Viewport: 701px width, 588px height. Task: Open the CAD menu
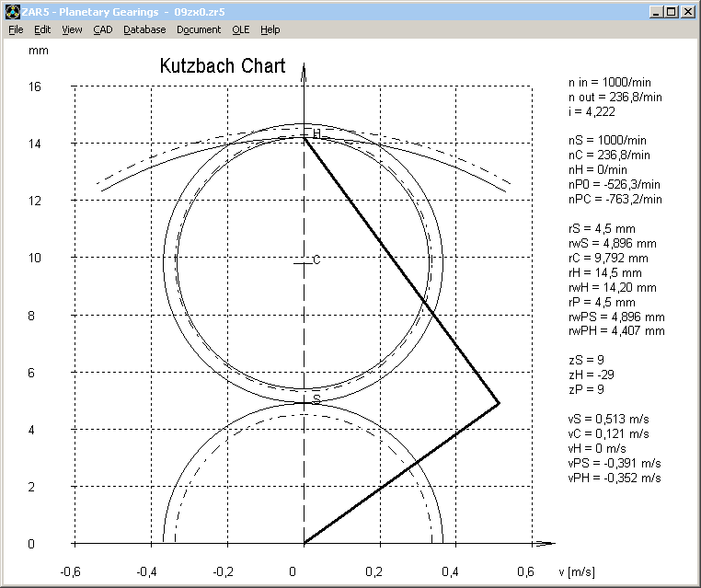pyautogui.click(x=102, y=29)
